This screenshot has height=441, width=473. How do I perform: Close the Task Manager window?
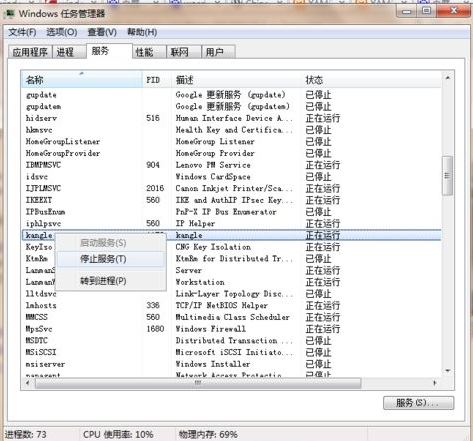click(x=453, y=11)
